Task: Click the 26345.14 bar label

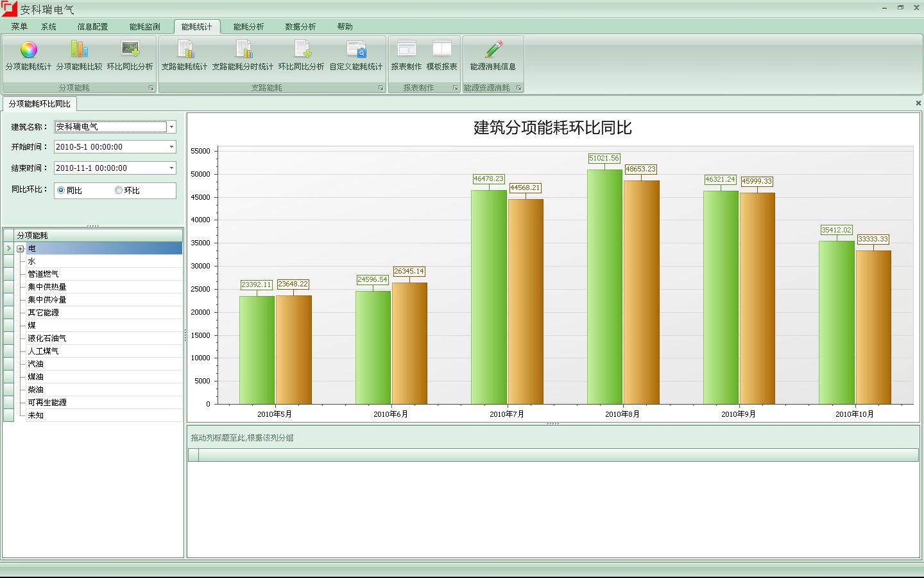Action: click(x=409, y=271)
